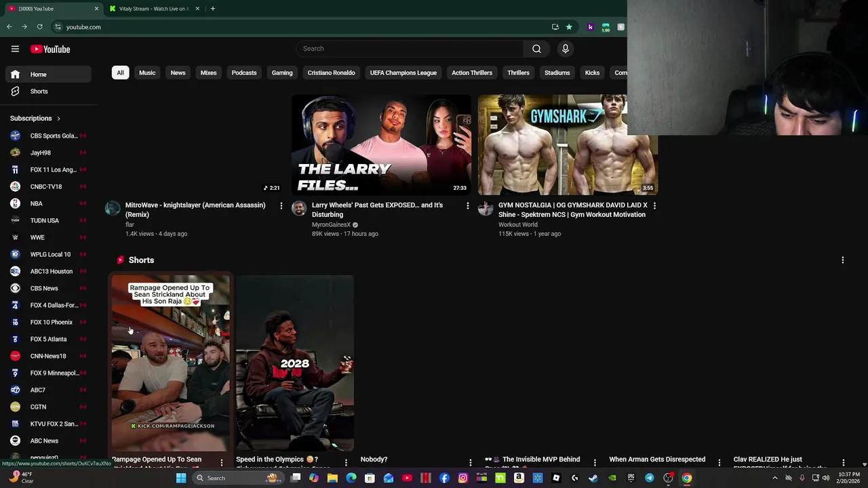Click the YouTube logo
Screen dimensions: 868x488
pyautogui.click(x=50, y=49)
